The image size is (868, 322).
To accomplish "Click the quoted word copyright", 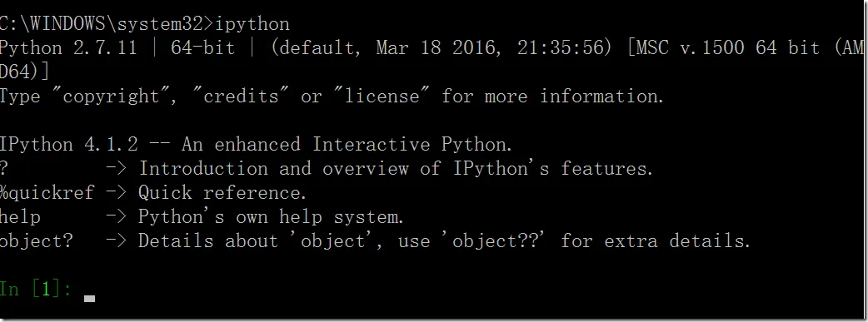I will 111,97.
